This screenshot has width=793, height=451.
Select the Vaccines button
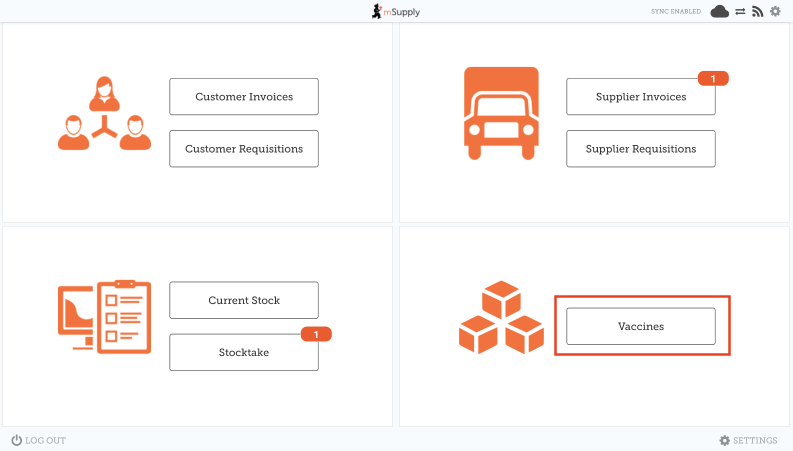[641, 326]
